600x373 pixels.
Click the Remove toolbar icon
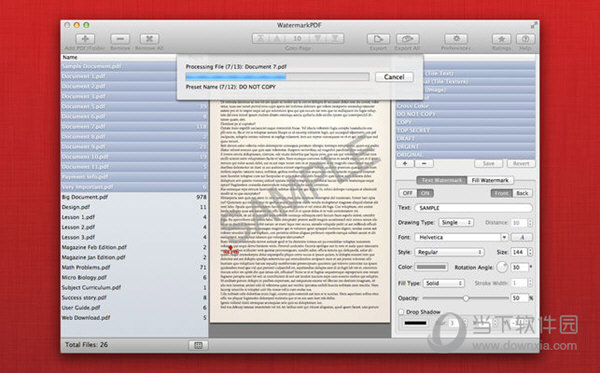click(x=120, y=39)
